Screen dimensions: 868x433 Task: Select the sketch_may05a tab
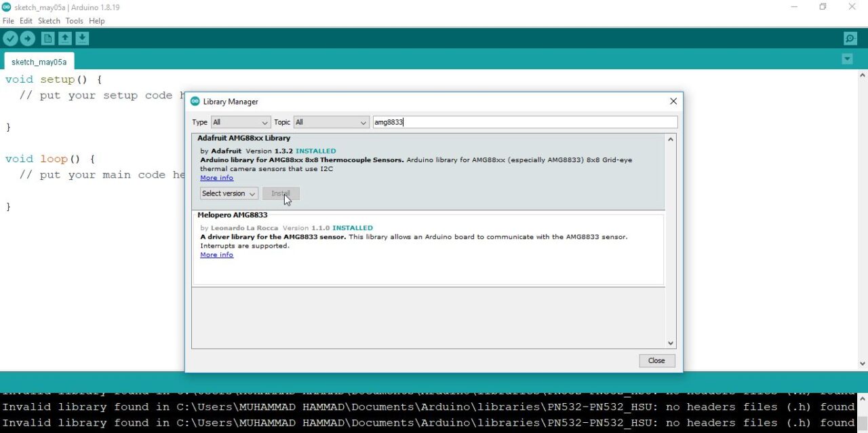[39, 62]
